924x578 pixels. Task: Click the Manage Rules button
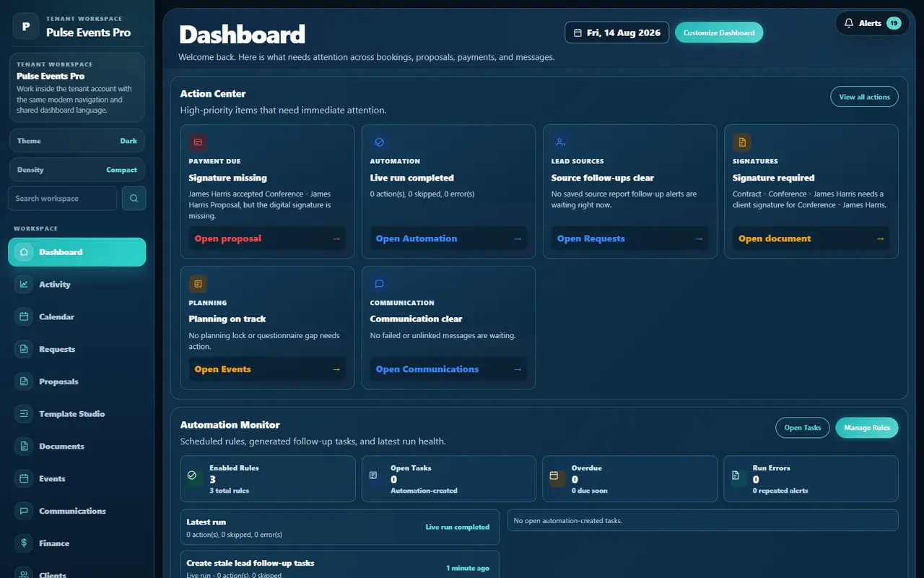pyautogui.click(x=867, y=428)
